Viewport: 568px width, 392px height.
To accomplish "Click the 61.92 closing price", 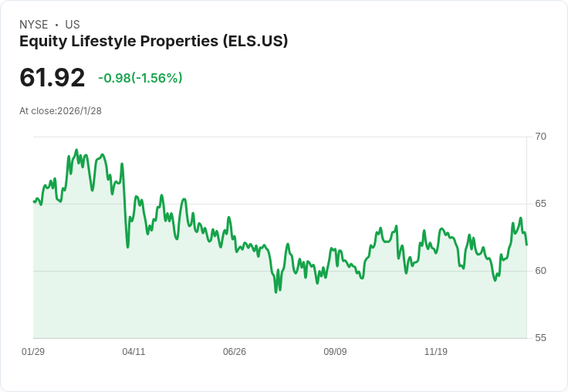I will pyautogui.click(x=52, y=77).
